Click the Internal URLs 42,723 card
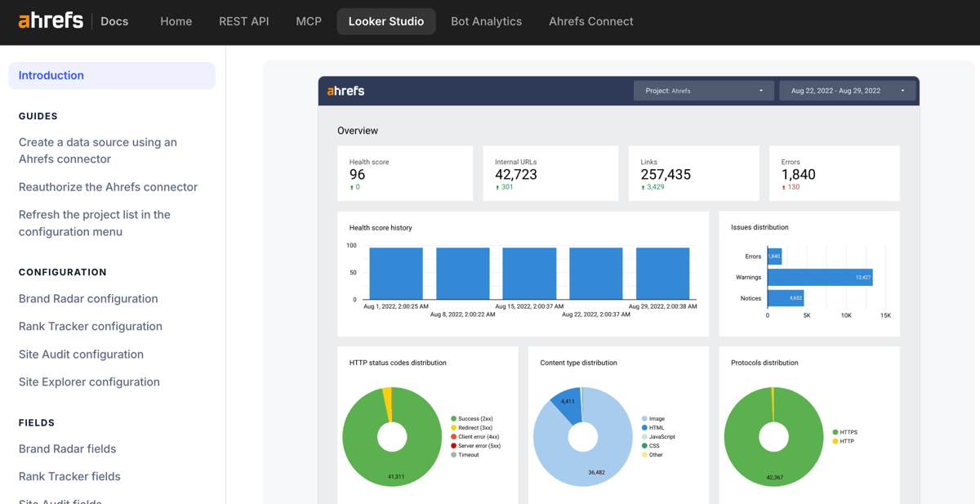The image size is (980, 504). pyautogui.click(x=550, y=173)
